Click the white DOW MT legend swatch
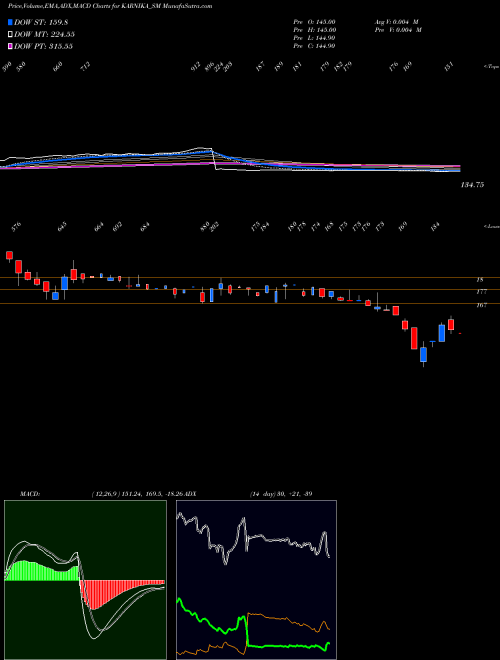The height and width of the screenshot is (660, 500). tap(10, 34)
